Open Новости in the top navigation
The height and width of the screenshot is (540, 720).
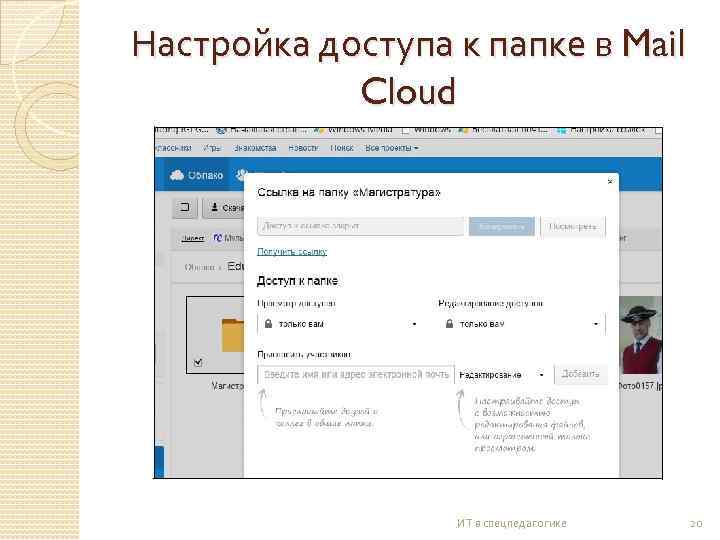[303, 148]
